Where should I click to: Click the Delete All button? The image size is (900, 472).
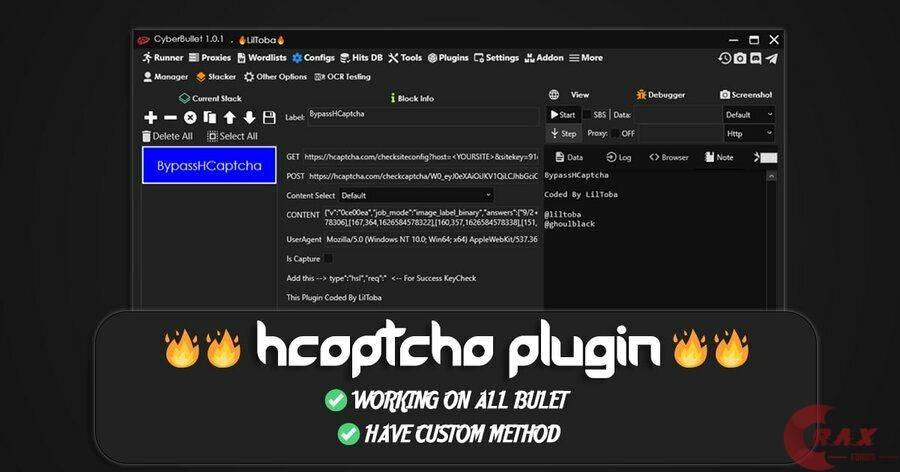(x=168, y=136)
